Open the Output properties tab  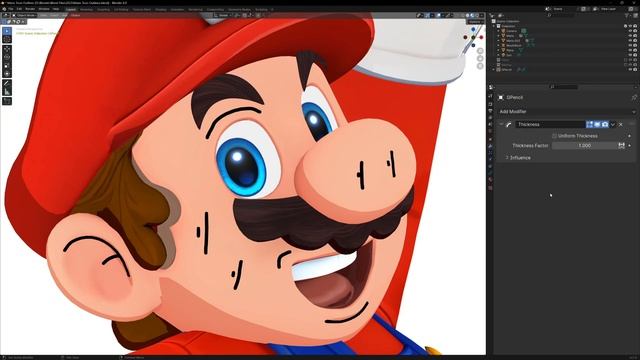click(490, 111)
